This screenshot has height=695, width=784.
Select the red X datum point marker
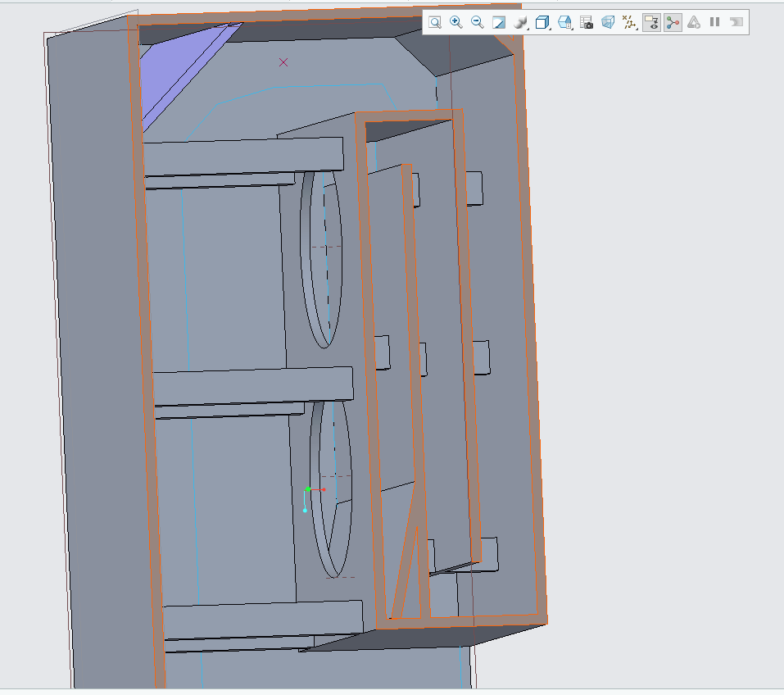point(283,62)
